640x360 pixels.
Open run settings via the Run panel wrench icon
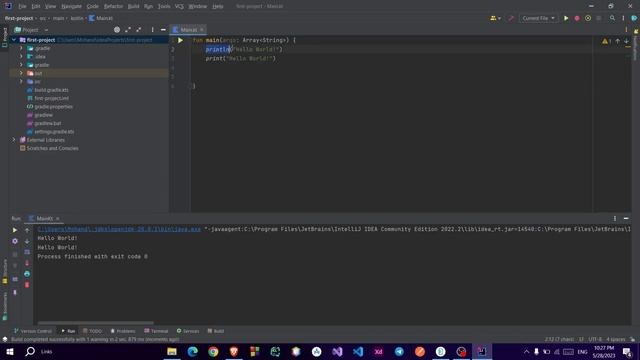(15, 241)
